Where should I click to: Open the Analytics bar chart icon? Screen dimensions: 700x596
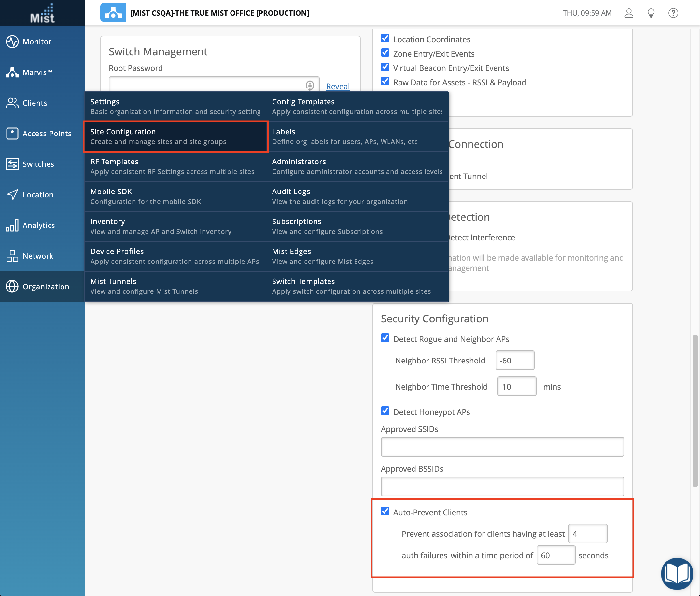tap(12, 225)
